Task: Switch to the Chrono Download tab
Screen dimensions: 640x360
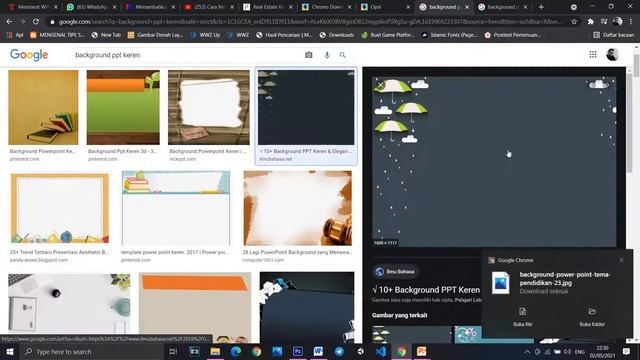Action: (x=327, y=7)
